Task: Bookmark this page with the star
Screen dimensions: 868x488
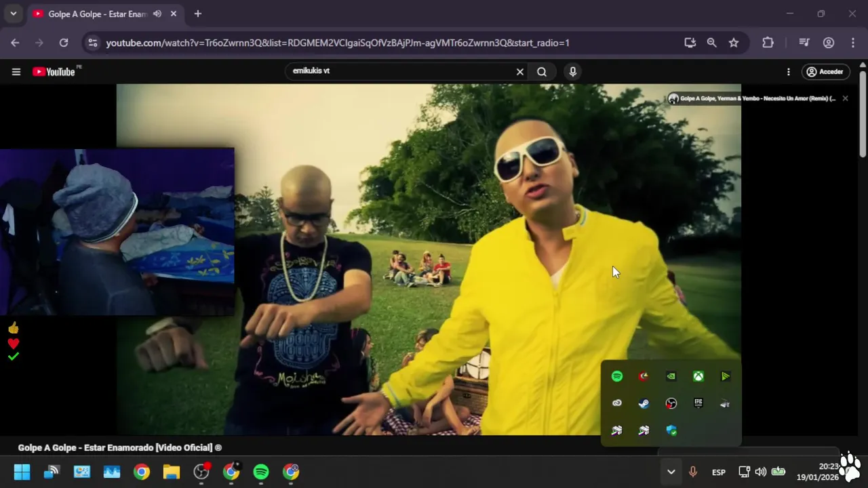Action: [734, 43]
